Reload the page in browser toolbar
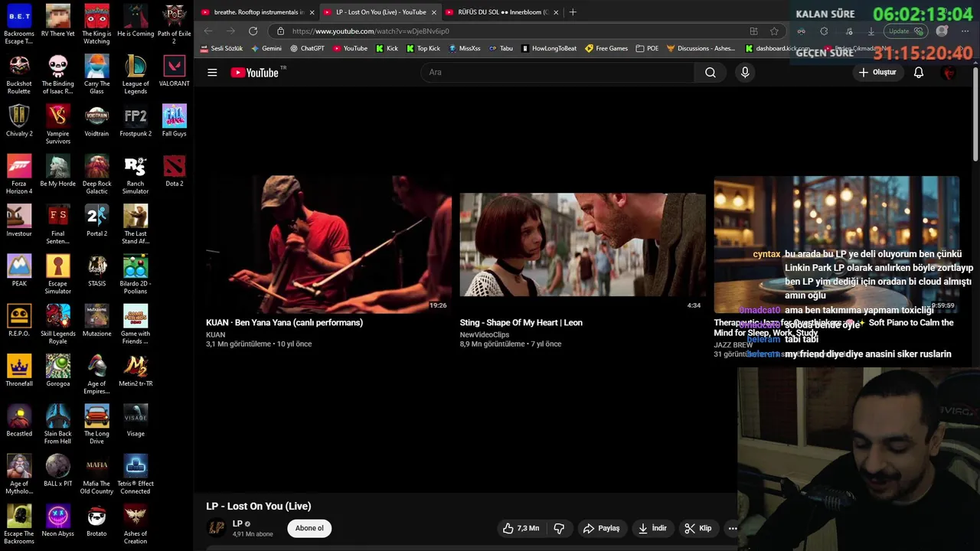Screen dimensions: 980x551 (253, 31)
